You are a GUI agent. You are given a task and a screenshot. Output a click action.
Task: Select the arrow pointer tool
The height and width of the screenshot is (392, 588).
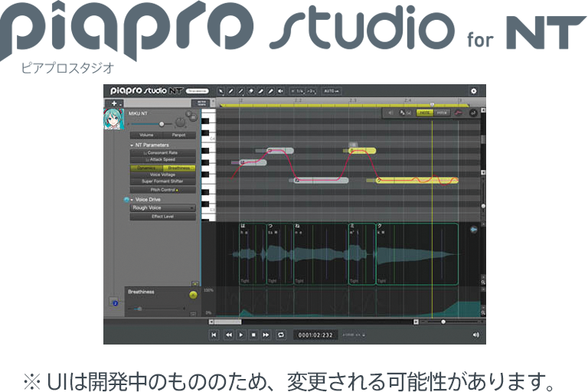click(220, 91)
